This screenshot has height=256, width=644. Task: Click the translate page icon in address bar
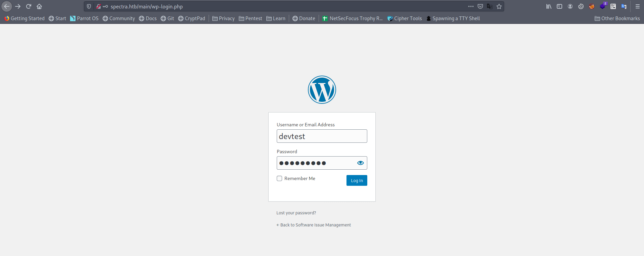coord(490,6)
